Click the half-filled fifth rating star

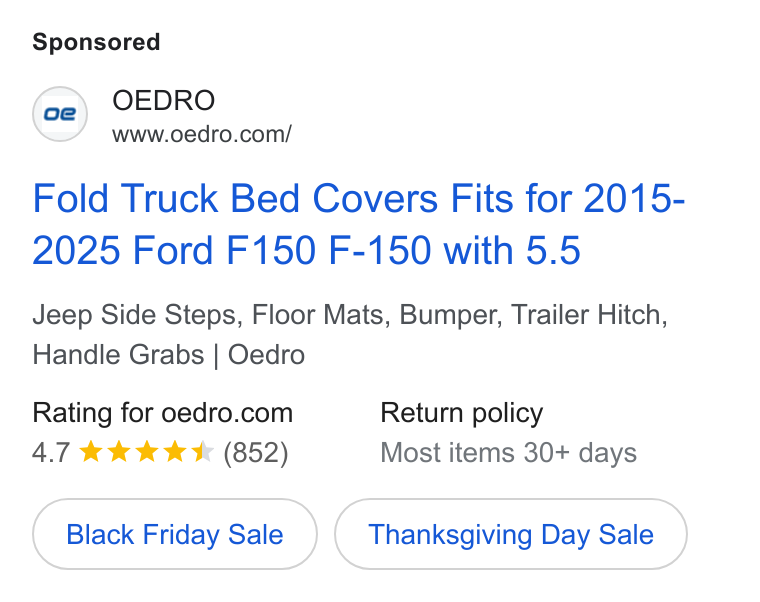click(x=203, y=452)
